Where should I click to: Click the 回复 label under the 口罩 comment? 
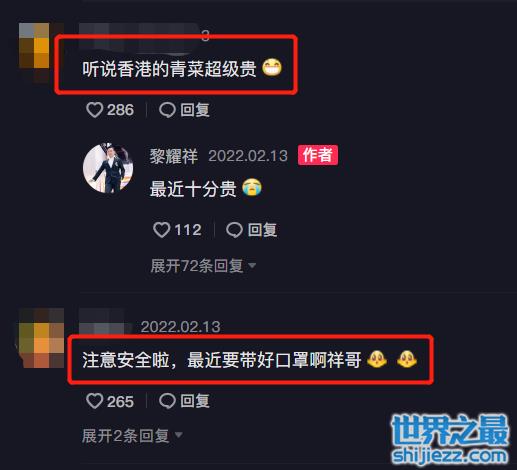click(195, 401)
